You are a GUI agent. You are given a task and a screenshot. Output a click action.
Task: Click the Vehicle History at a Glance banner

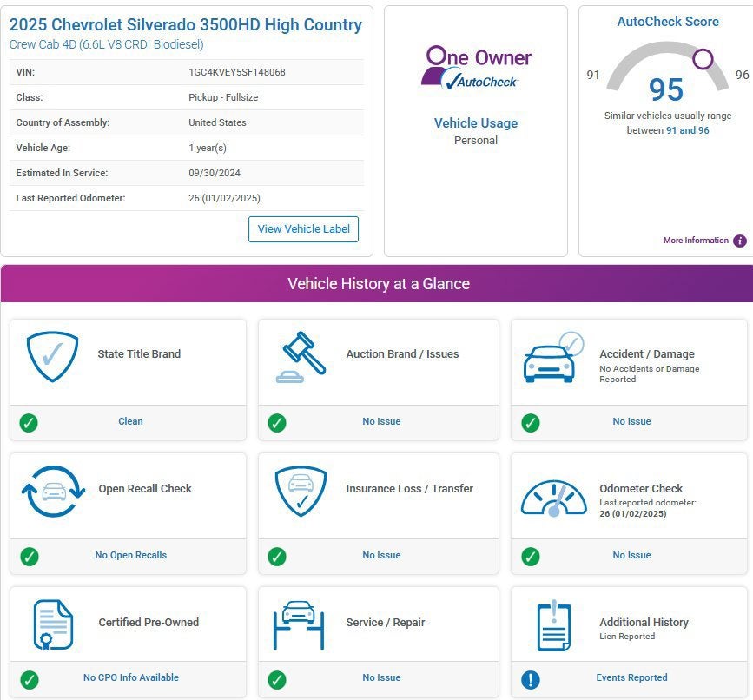[377, 283]
